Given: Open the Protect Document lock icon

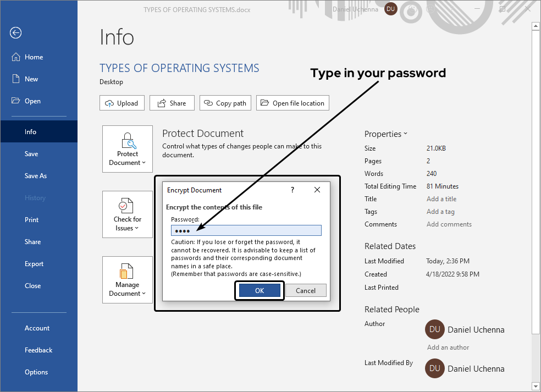Looking at the screenshot, I should click(127, 140).
